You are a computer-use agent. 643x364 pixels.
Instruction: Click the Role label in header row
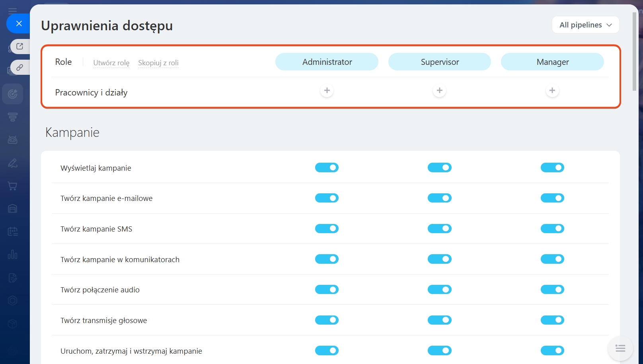(63, 62)
